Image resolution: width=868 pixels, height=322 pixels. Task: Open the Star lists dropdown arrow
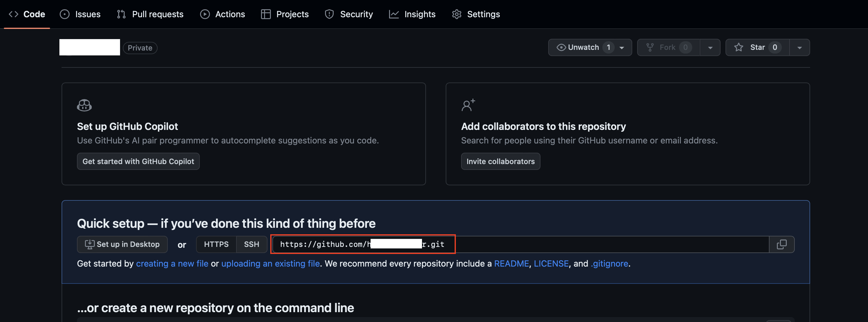pyautogui.click(x=799, y=47)
